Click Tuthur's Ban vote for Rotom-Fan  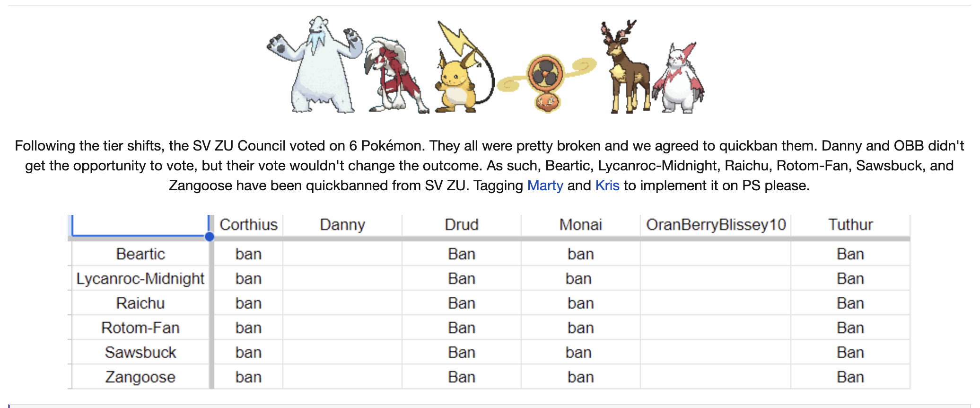[850, 328]
